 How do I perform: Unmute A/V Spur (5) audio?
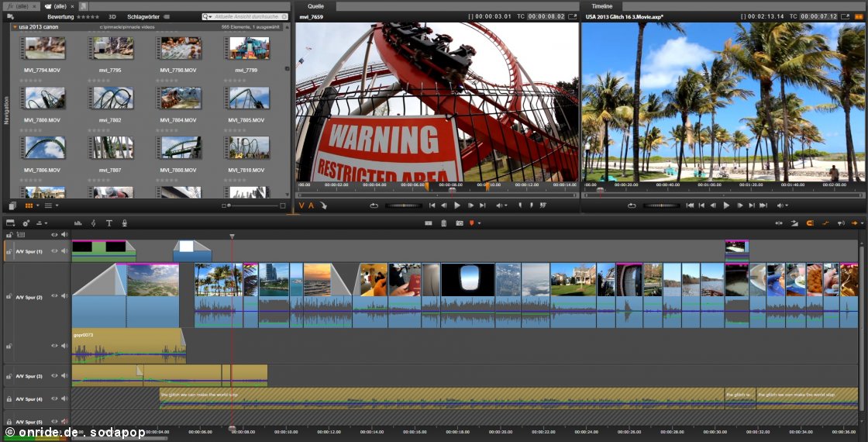(x=64, y=422)
